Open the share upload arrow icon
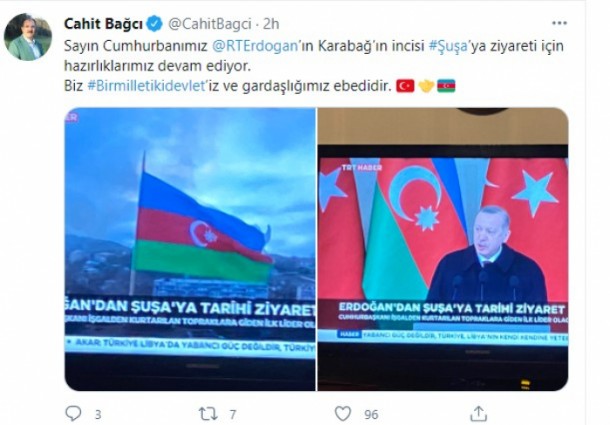 tap(479, 413)
